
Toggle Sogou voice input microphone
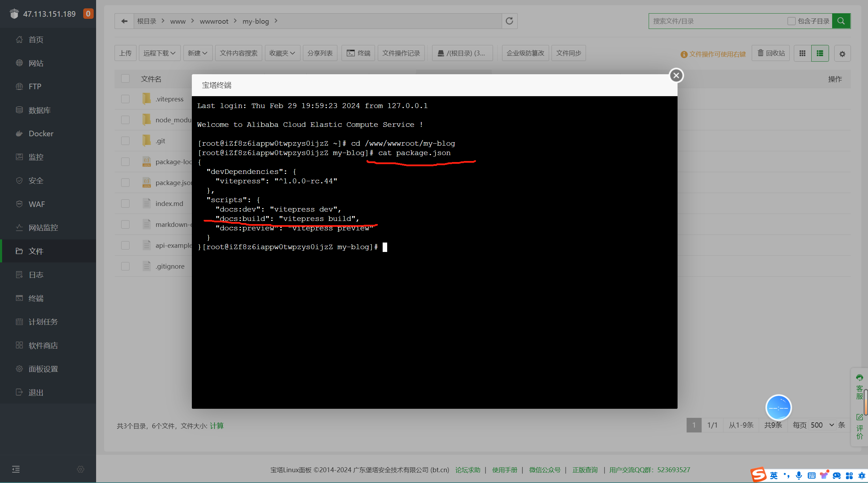pos(799,475)
